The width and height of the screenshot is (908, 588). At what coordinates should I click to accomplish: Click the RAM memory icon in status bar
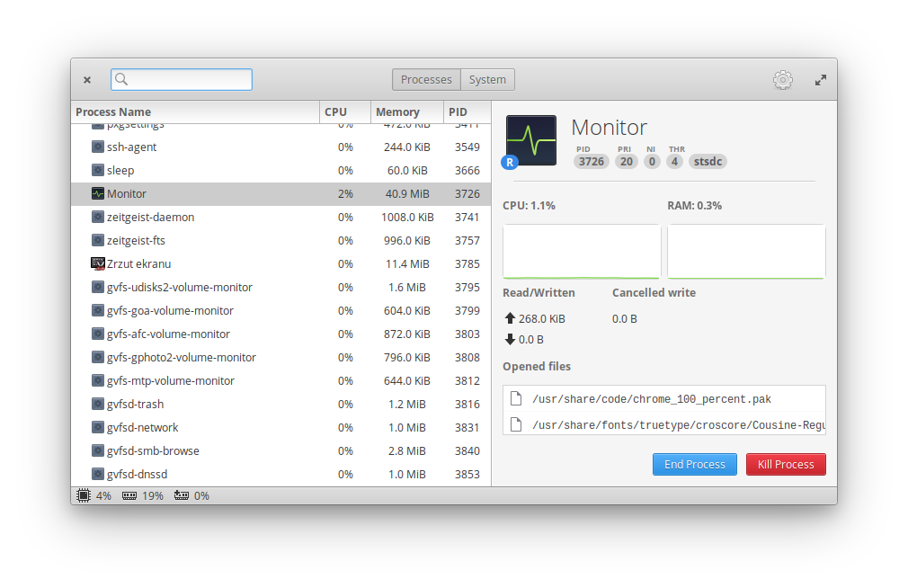point(129,496)
